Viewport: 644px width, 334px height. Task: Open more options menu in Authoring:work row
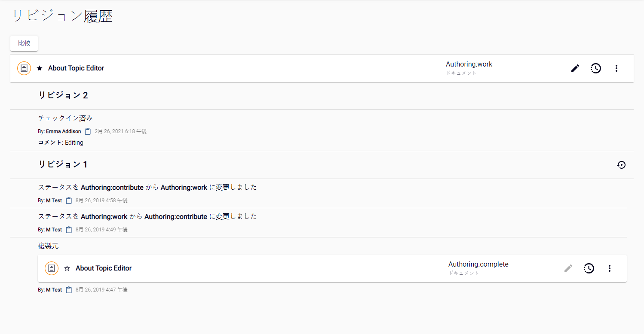pyautogui.click(x=616, y=68)
